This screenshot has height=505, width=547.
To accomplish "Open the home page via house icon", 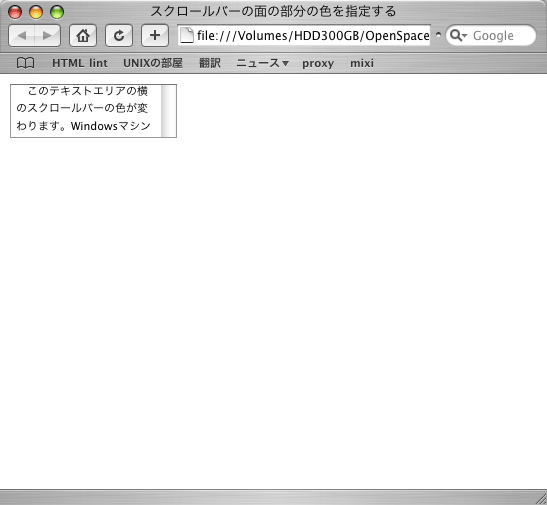I will [83, 36].
